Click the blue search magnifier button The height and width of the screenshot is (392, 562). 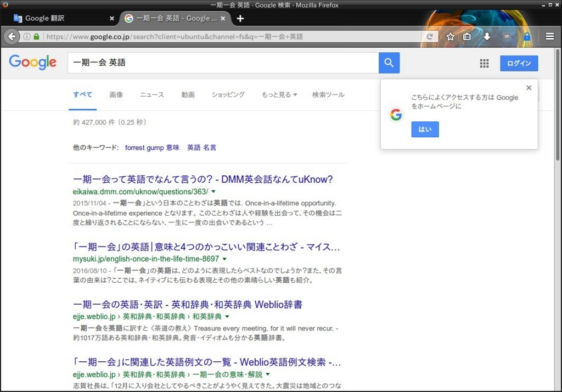click(x=389, y=63)
